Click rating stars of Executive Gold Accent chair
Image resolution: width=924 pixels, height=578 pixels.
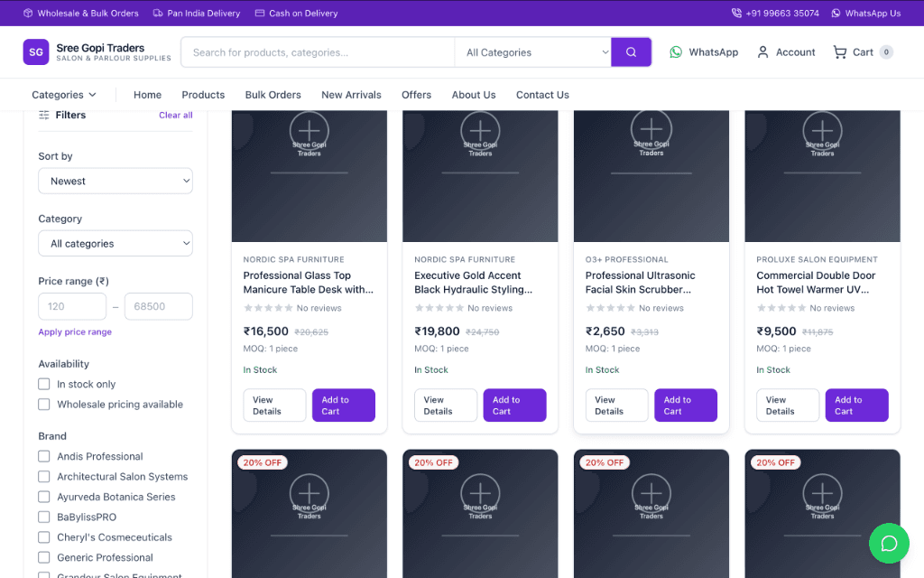(x=439, y=308)
